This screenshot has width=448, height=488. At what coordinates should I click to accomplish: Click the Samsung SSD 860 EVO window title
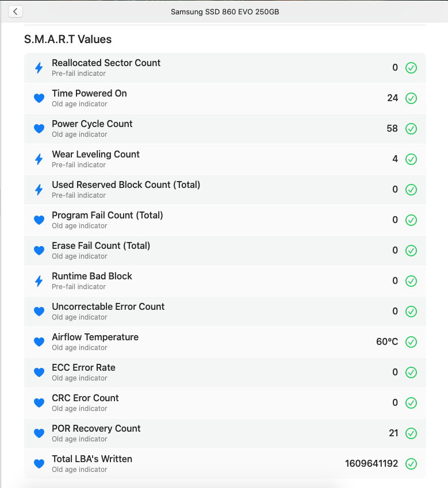coord(225,11)
